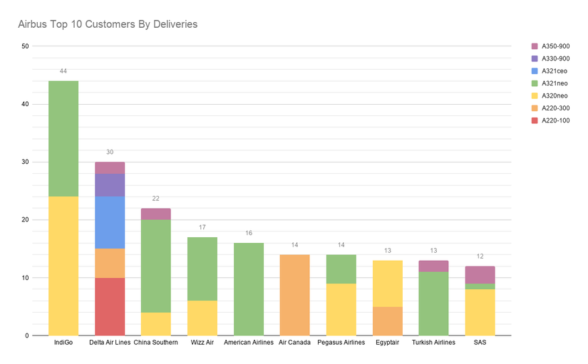Click the Egyptair orange A220-300 segment
The image size is (588, 364).
pyautogui.click(x=388, y=321)
